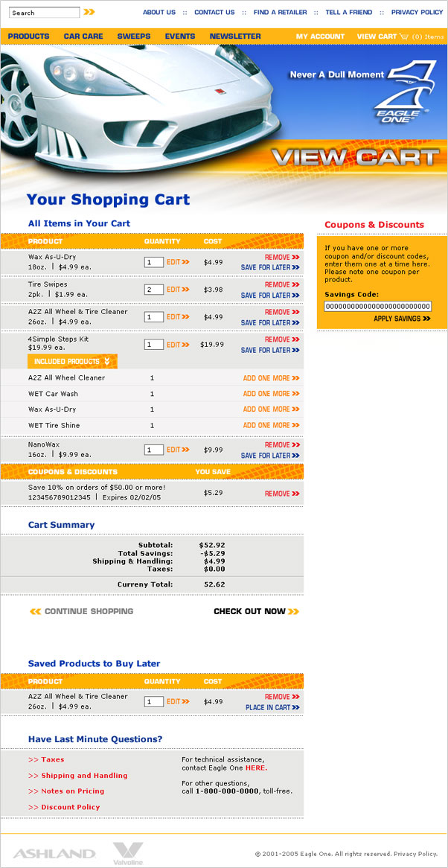Click the Valvoline logo in footer

point(129,853)
